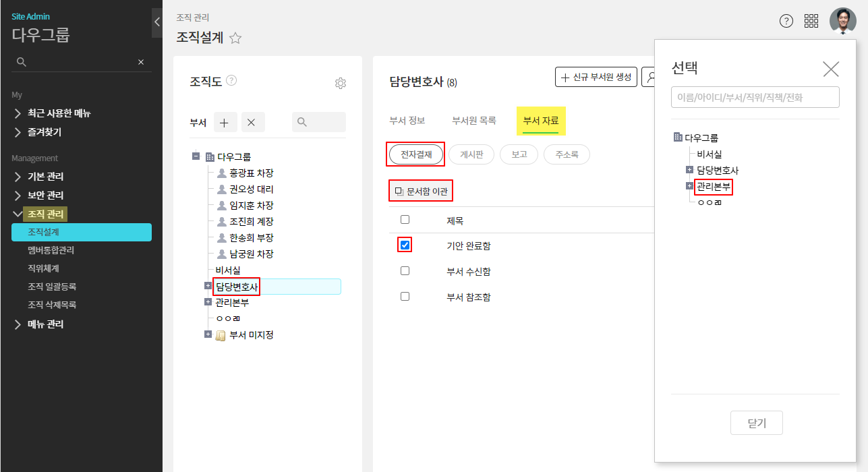Open 멤버통합관리 in the sidebar menu
Image resolution: width=868 pixels, height=472 pixels.
point(51,250)
